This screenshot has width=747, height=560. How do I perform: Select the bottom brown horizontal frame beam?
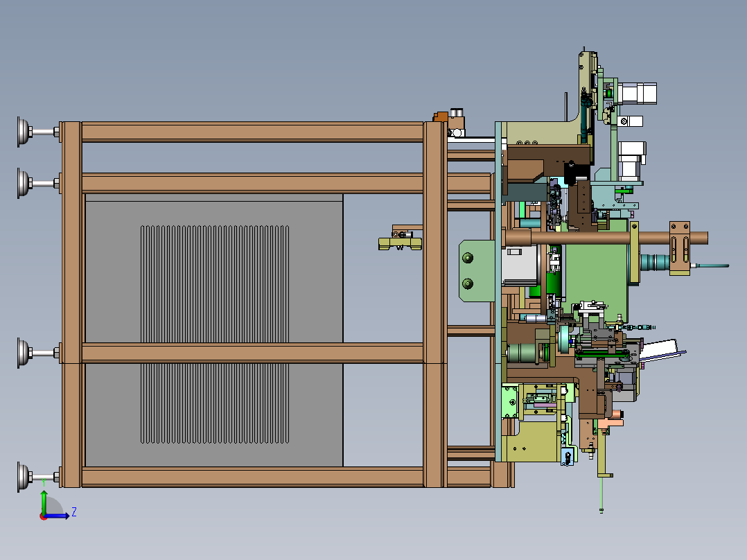coord(252,477)
